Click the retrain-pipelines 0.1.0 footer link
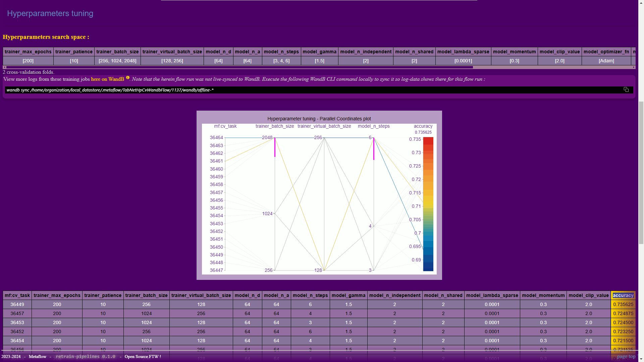Screen dimensions: 644x362 pos(86,357)
